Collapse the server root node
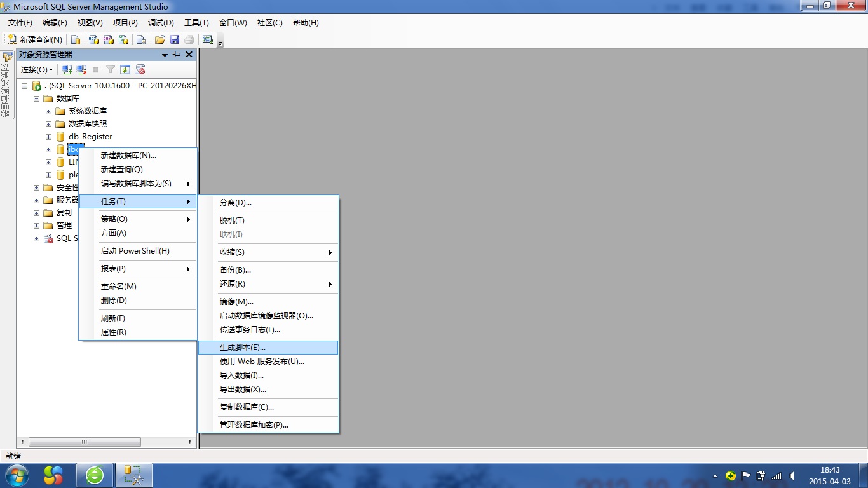The height and width of the screenshot is (488, 868). pos(24,86)
